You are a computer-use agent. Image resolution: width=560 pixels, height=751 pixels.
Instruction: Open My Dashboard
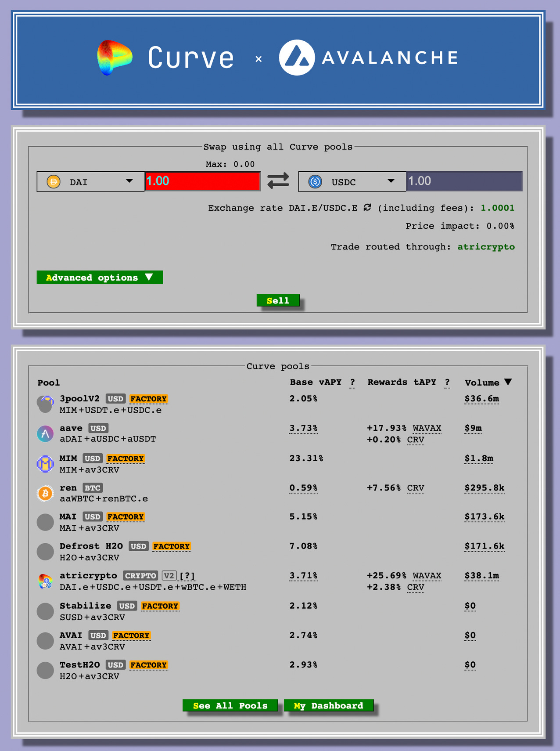(x=329, y=705)
